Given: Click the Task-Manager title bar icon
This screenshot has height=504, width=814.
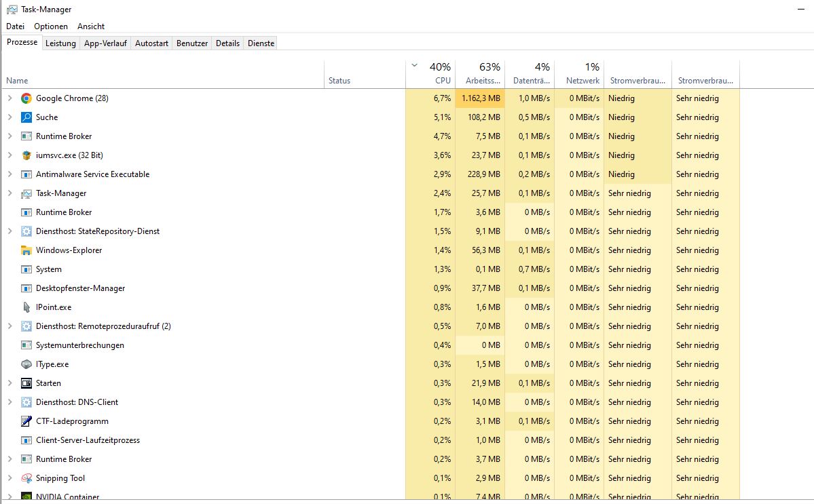Looking at the screenshot, I should [x=12, y=9].
